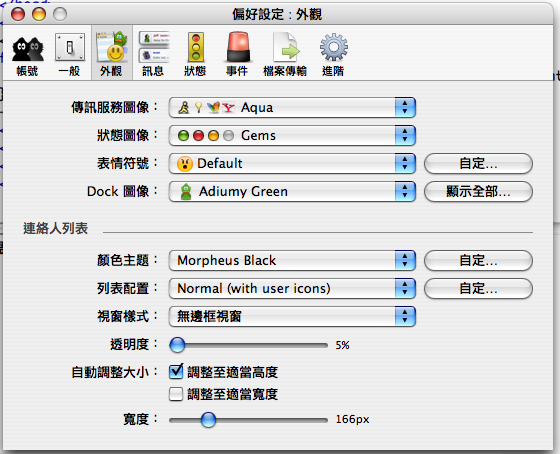Toggle 調整至適當寬度 checkbox

[176, 394]
